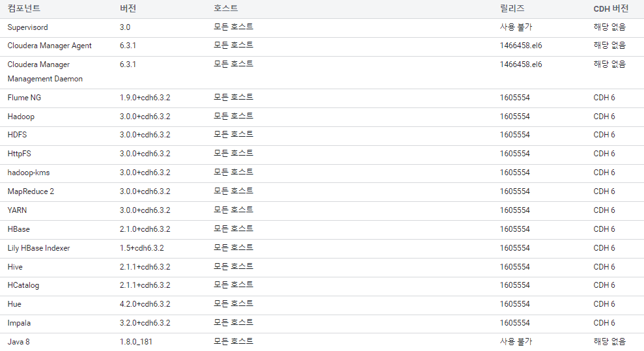Select the Impala component name
This screenshot has height=351, width=644.
[19, 323]
